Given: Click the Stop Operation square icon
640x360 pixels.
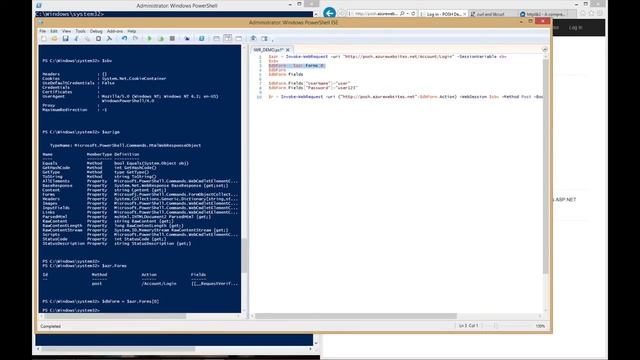Looking at the screenshot, I should click(x=172, y=38).
